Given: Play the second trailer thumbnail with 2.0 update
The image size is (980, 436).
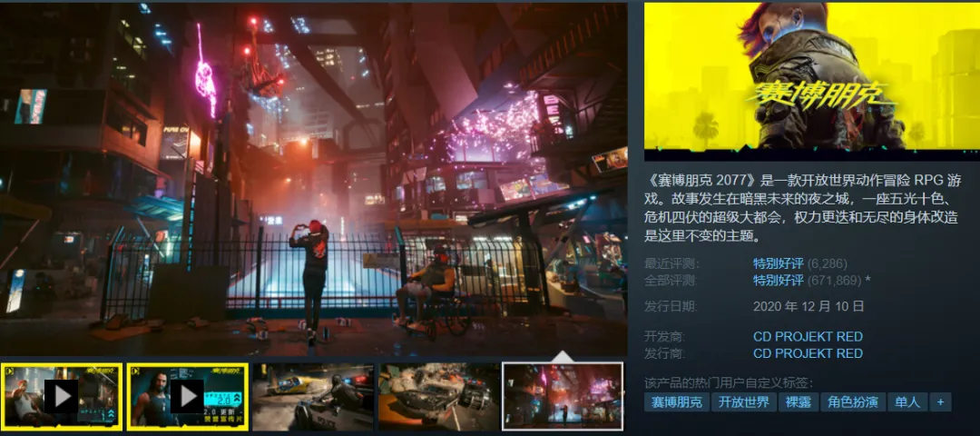Looking at the screenshot, I should pos(188,397).
